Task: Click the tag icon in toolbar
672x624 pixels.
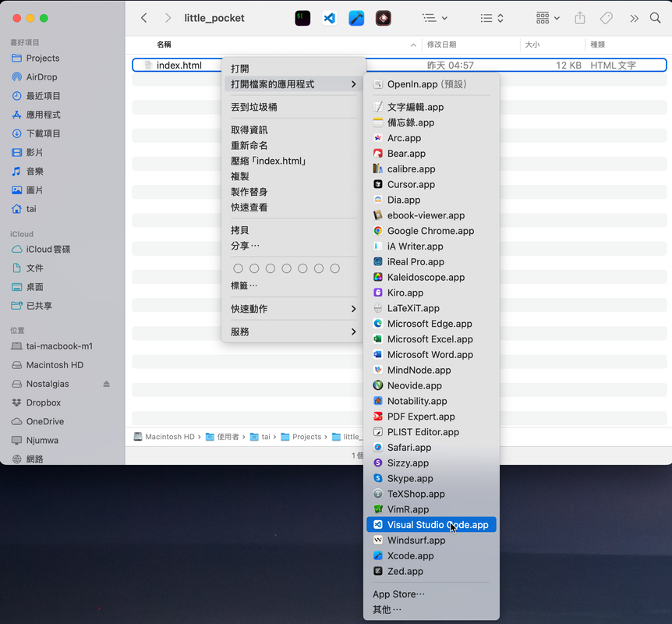Action: [x=606, y=18]
